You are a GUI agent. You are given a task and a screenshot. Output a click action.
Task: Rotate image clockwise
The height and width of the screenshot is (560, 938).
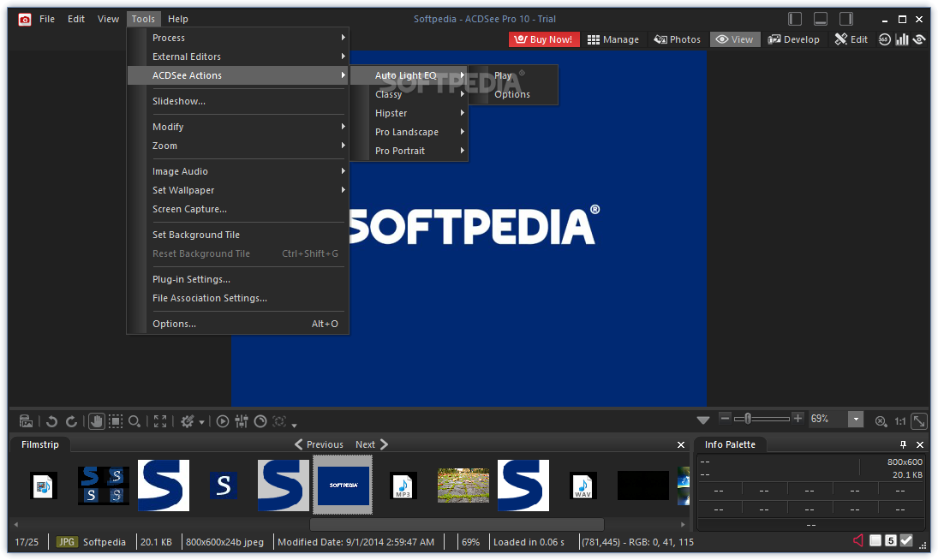[x=71, y=421]
